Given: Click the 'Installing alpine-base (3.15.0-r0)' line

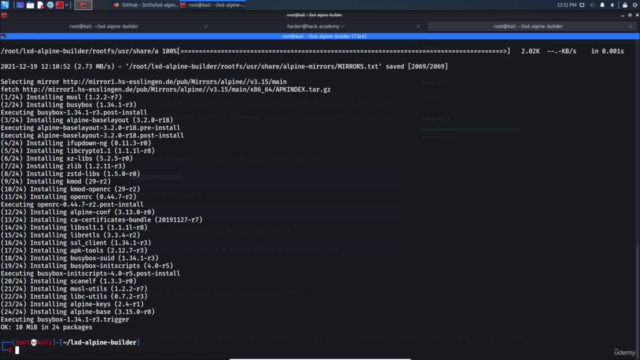Looking at the screenshot, I should pyautogui.click(x=78, y=312).
